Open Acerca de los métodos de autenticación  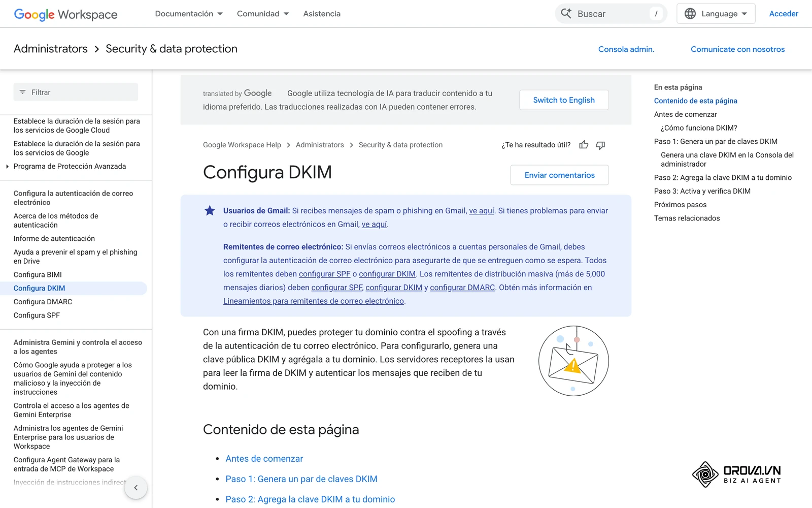(x=56, y=220)
